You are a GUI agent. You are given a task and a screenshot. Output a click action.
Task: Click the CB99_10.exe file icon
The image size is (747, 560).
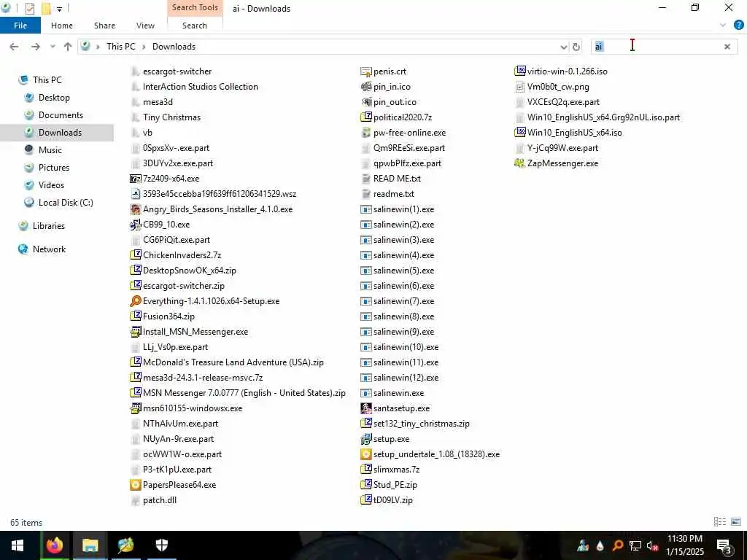pos(136,225)
